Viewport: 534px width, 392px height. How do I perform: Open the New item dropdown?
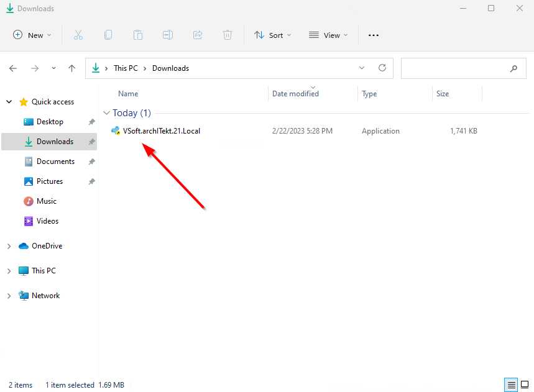(32, 35)
